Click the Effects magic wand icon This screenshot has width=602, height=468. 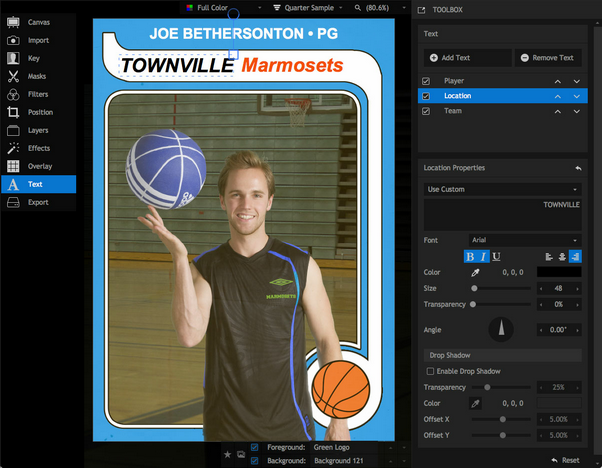pyautogui.click(x=13, y=148)
